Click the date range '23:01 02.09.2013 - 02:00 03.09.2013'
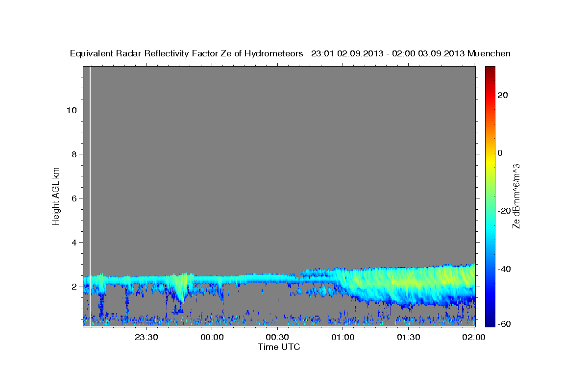 [388, 53]
